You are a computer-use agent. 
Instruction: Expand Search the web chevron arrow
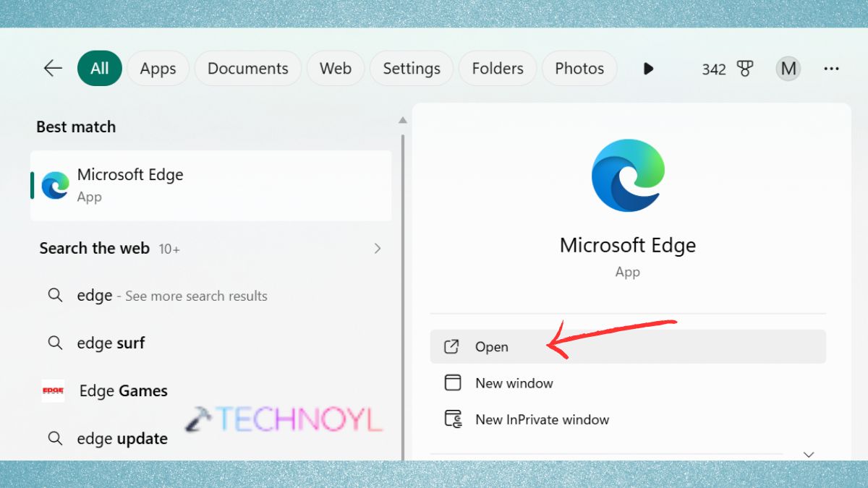pyautogui.click(x=378, y=249)
